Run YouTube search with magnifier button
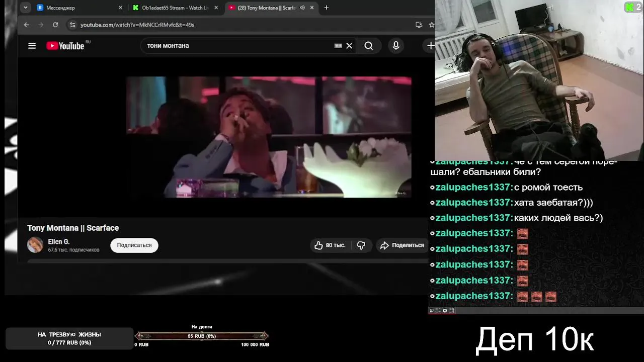 [x=369, y=46]
